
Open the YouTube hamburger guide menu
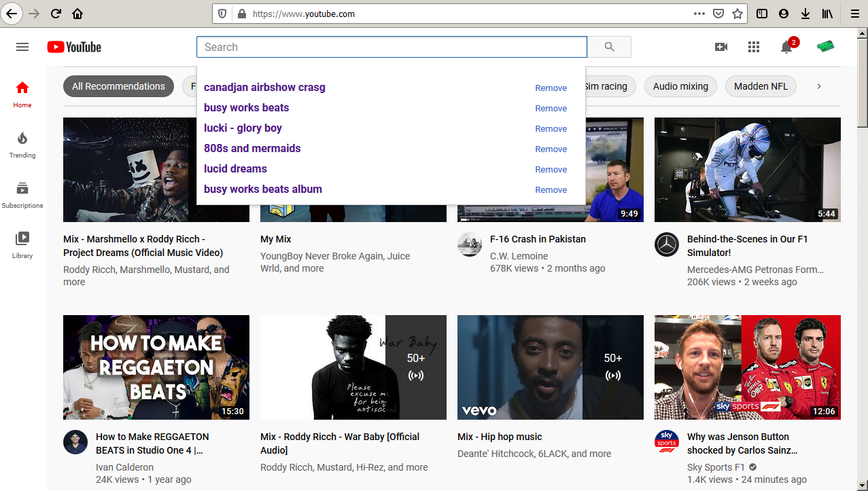[x=22, y=47]
